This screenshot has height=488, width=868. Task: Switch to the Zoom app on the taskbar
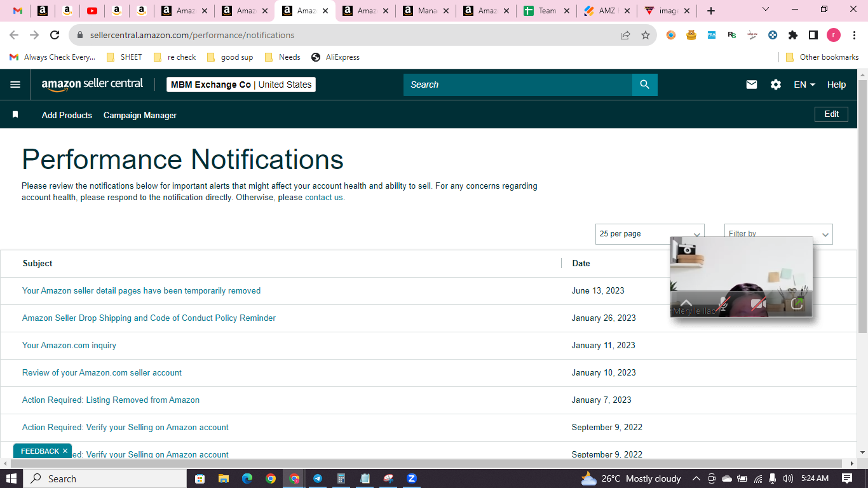(412, 478)
